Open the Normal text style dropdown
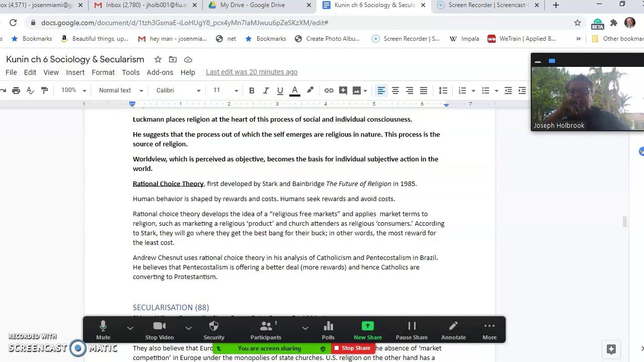 click(x=121, y=90)
